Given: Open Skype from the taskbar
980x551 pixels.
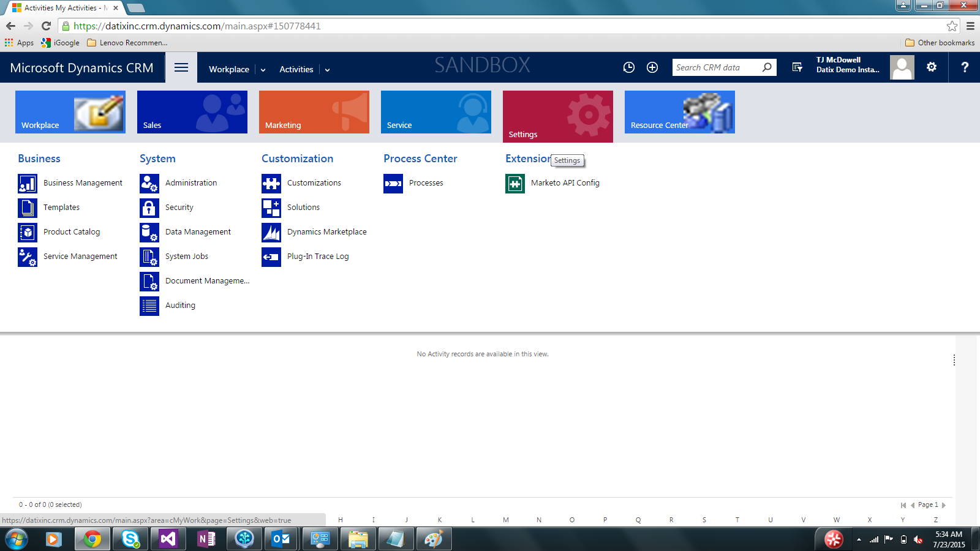Looking at the screenshot, I should pyautogui.click(x=130, y=539).
